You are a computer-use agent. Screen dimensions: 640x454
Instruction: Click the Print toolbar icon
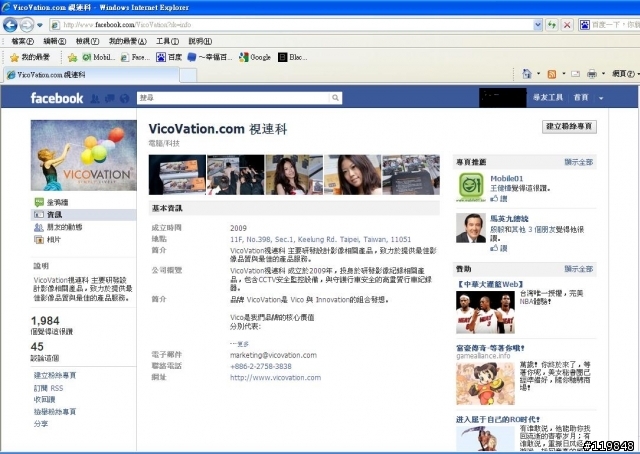pos(591,74)
